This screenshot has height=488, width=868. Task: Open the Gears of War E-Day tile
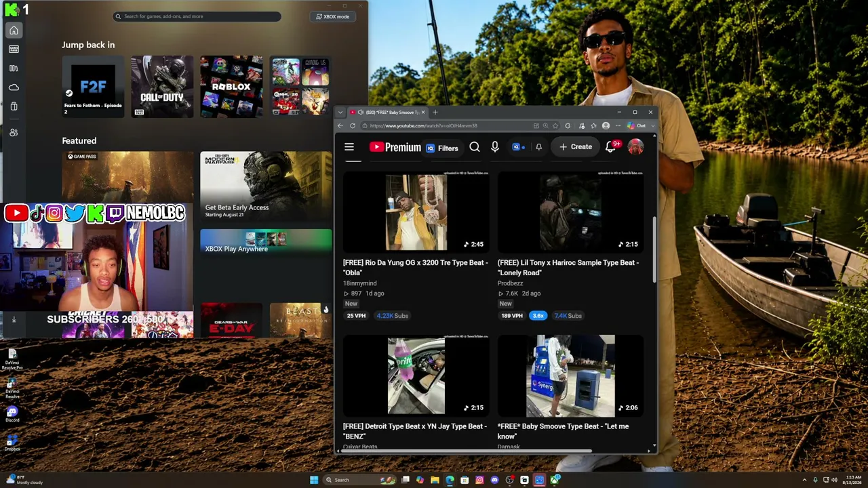click(231, 321)
